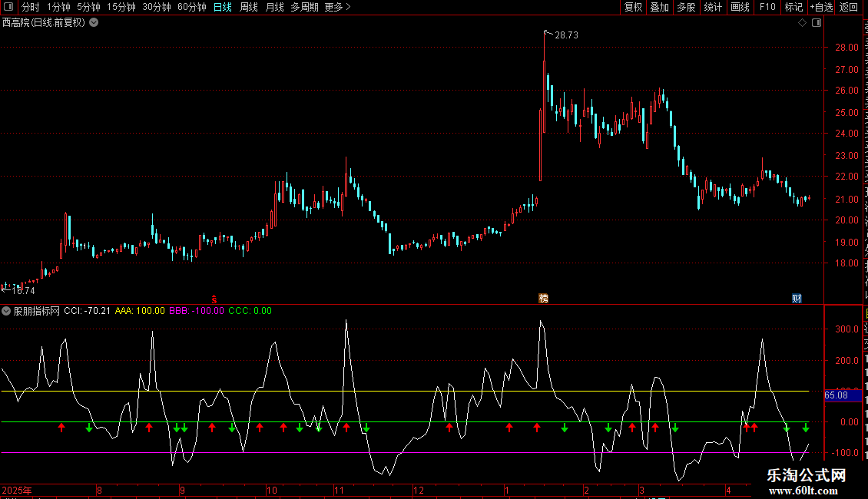Click the 16.74 low price label
The image size is (868, 499).
pyautogui.click(x=23, y=290)
